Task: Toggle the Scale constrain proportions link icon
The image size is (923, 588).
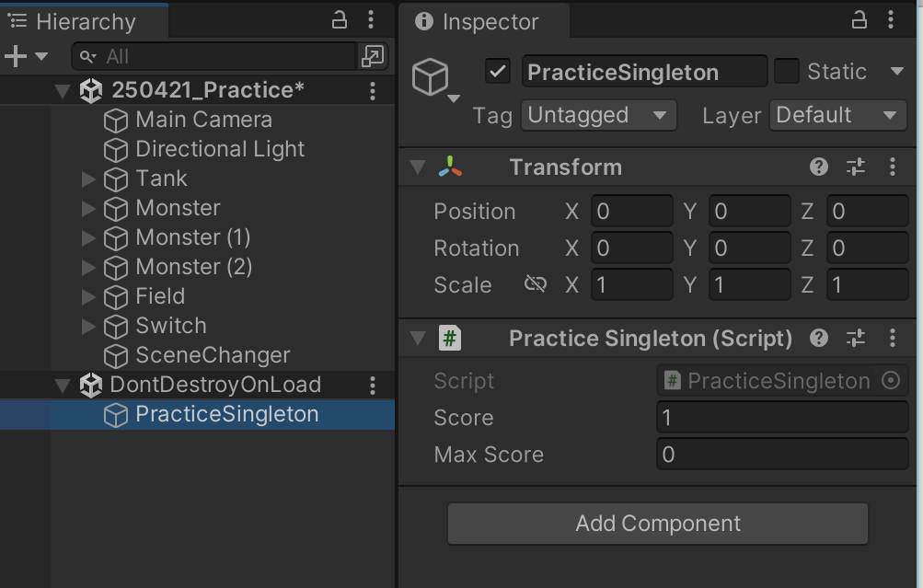Action: click(535, 284)
